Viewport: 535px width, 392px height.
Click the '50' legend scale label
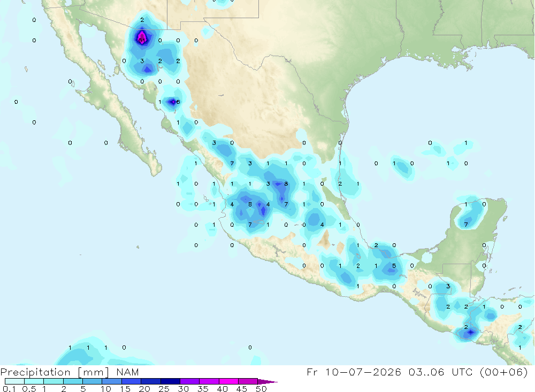pos(262,389)
